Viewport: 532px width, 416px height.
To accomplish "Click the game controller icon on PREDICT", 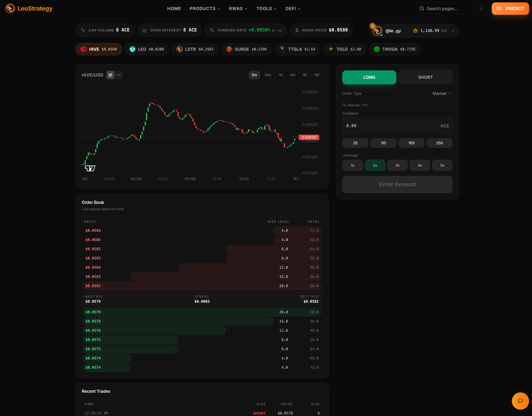I will (499, 9).
